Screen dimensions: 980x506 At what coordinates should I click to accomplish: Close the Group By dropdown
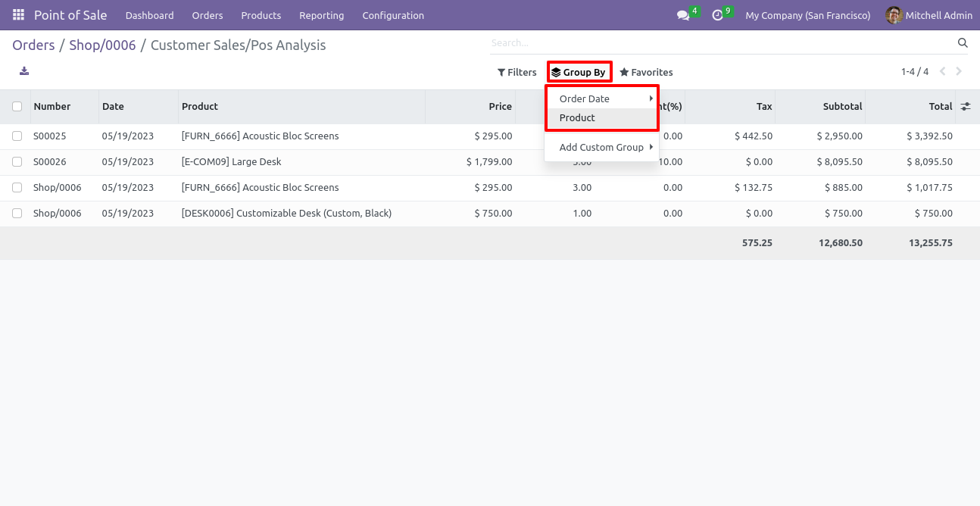click(579, 73)
